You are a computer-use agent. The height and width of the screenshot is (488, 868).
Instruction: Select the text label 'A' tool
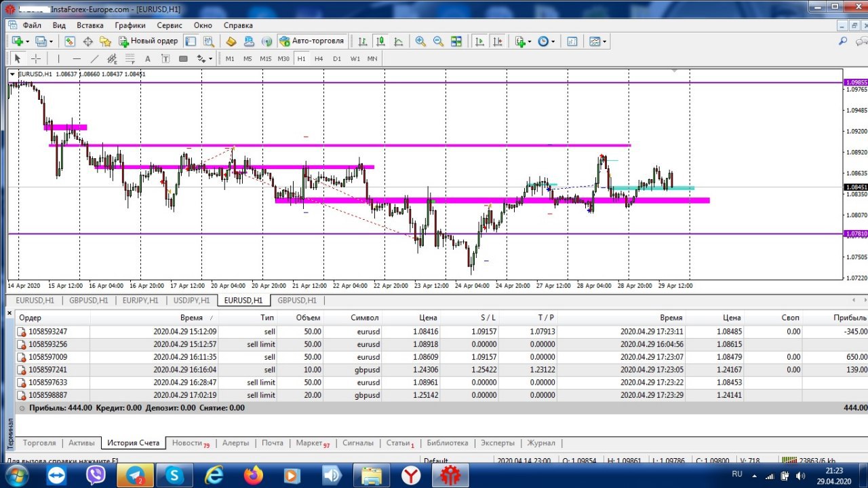(147, 58)
